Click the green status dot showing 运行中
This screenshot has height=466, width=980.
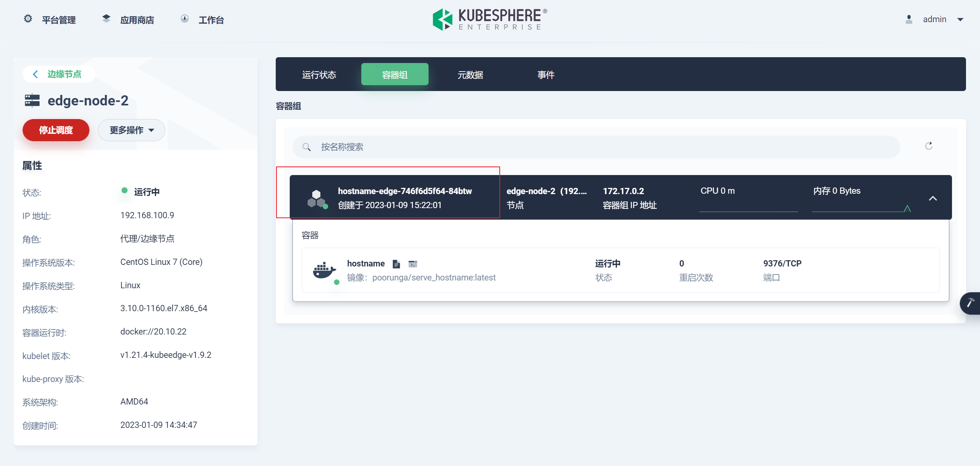pyautogui.click(x=124, y=191)
